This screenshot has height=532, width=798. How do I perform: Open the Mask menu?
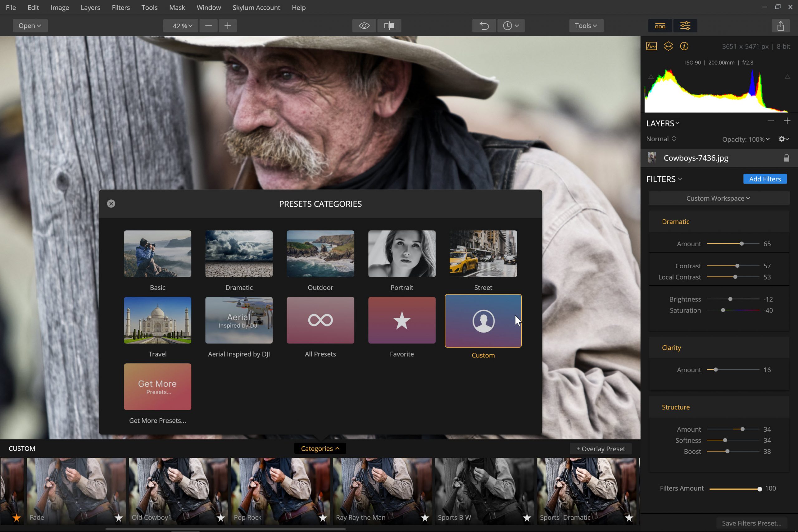click(x=177, y=7)
